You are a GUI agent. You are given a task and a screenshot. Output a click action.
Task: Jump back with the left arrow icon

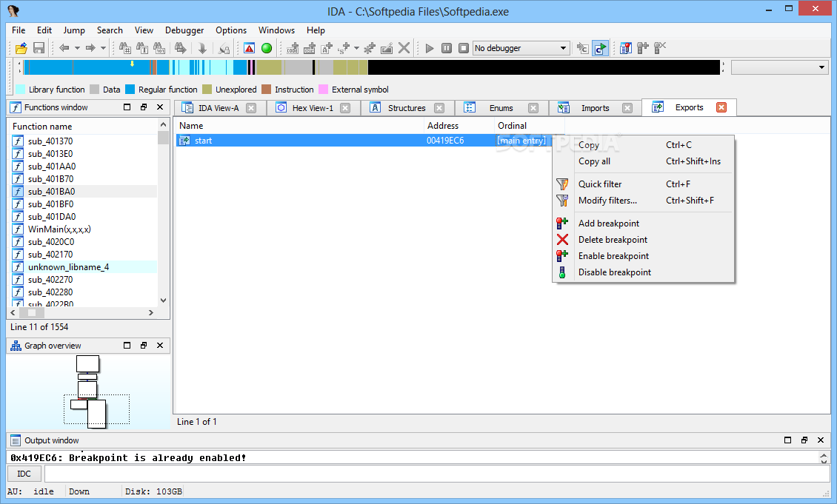(64, 49)
